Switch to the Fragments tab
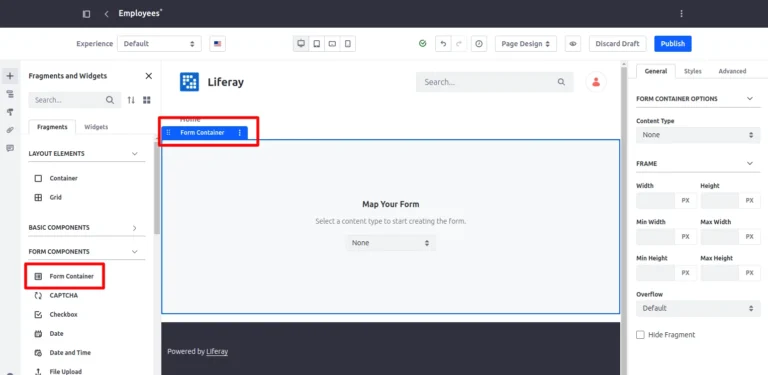The image size is (768, 375). pos(52,127)
